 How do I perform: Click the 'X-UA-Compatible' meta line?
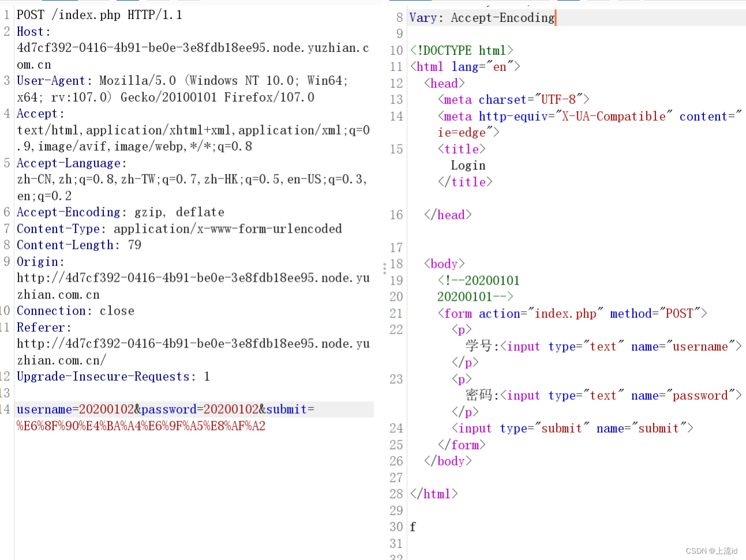(590, 116)
